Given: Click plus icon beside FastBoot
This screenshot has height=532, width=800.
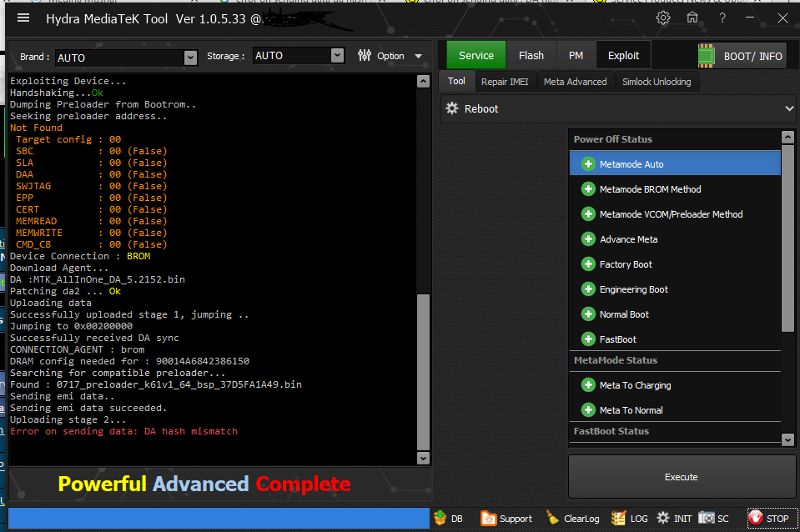Looking at the screenshot, I should 588,339.
